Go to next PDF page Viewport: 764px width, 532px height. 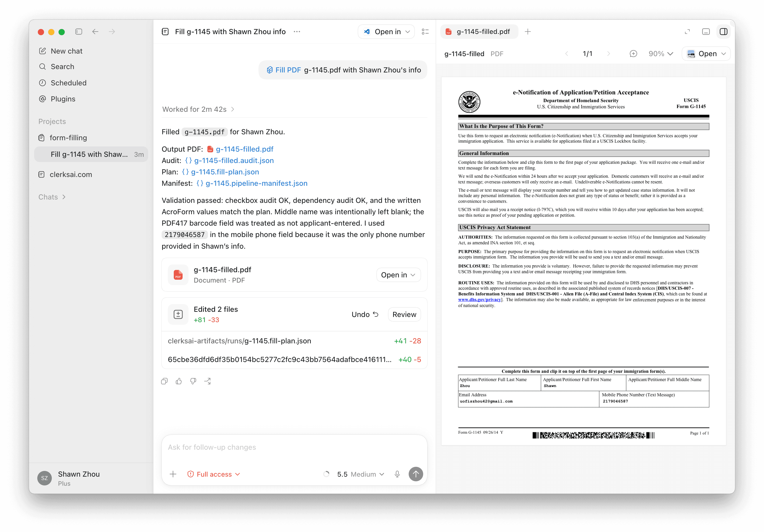(608, 54)
